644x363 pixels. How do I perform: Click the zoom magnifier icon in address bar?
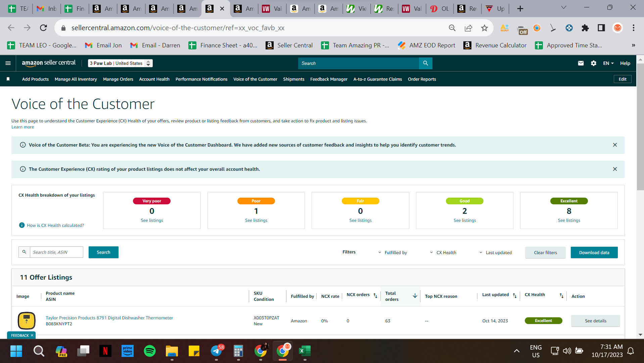[452, 28]
